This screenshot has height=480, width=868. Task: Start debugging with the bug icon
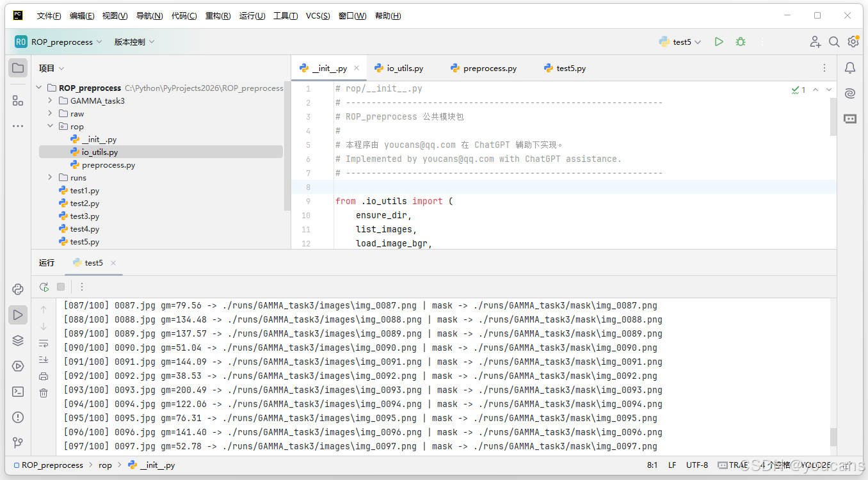741,42
